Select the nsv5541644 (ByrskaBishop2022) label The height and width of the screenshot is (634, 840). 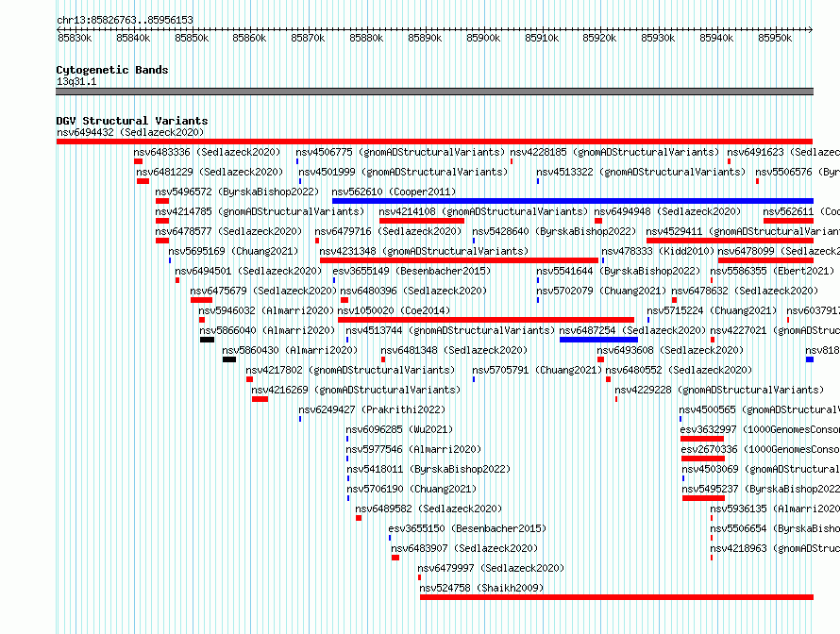coord(618,271)
